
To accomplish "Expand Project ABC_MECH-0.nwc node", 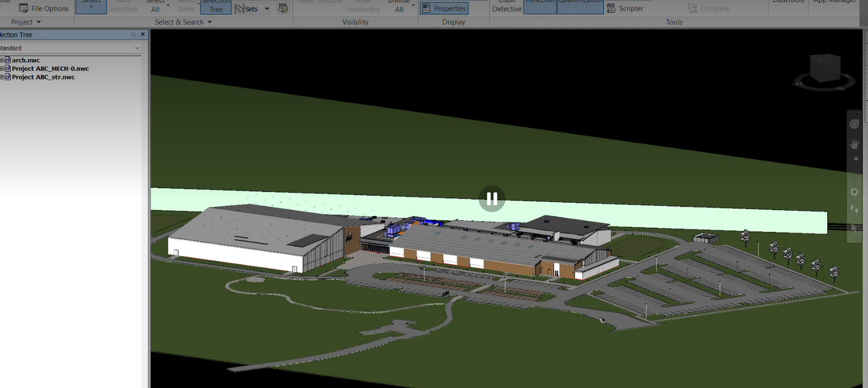I will 2,69.
